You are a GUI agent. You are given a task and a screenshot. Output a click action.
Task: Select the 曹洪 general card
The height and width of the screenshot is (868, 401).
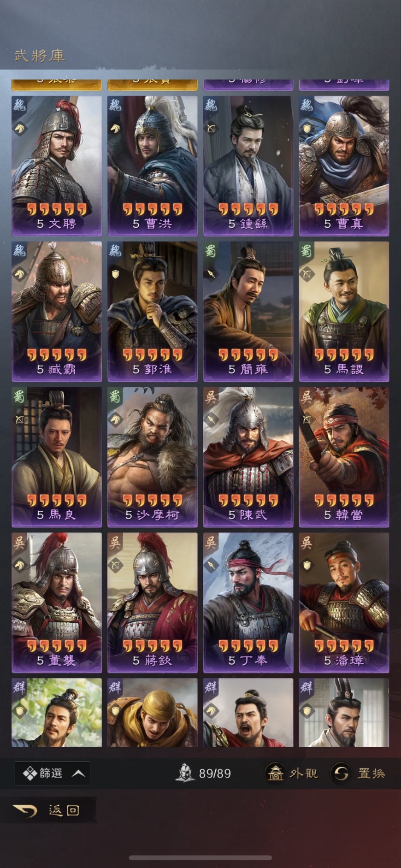point(153,165)
